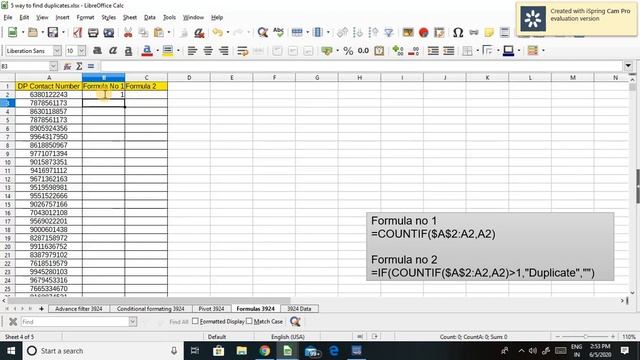Click the formula input line
Screen dimensions: 640x360
362,66
